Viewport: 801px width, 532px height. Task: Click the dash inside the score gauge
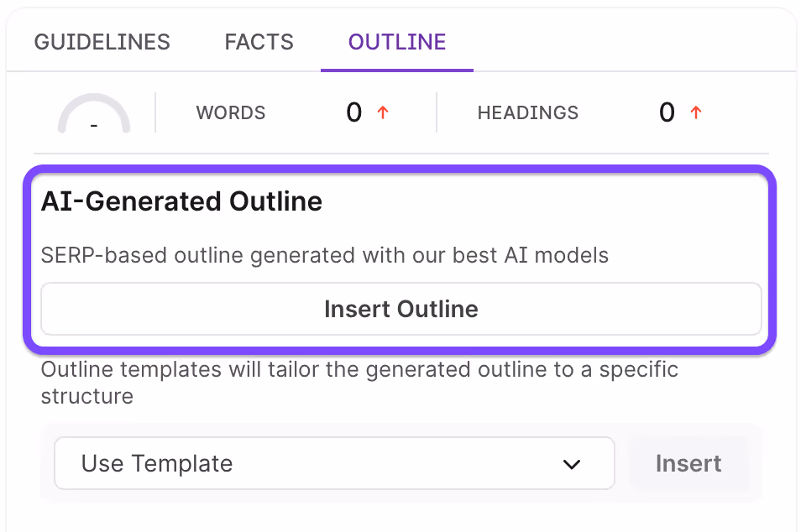pos(94,126)
